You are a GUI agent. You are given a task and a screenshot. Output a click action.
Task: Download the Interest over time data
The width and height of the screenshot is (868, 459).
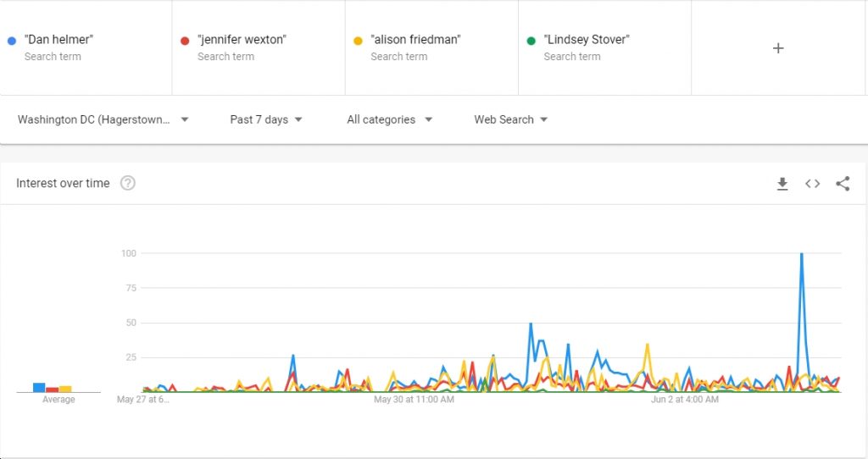coord(782,184)
